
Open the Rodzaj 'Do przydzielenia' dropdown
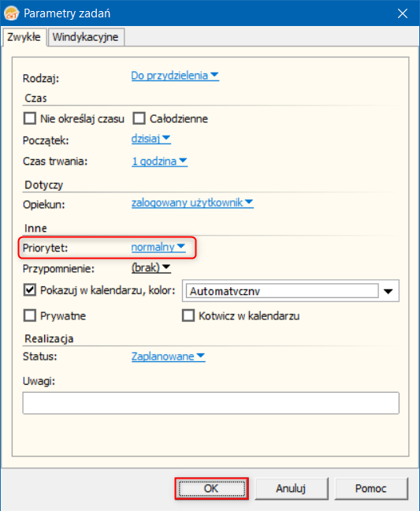[x=175, y=76]
